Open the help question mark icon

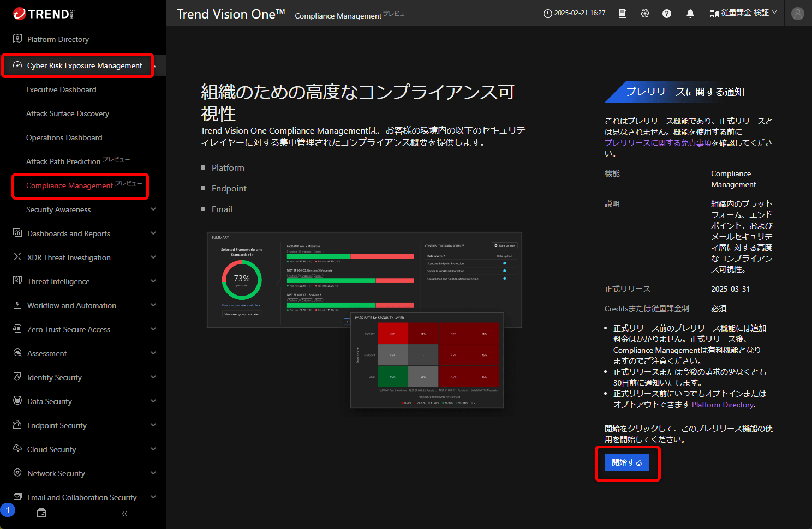pos(667,14)
